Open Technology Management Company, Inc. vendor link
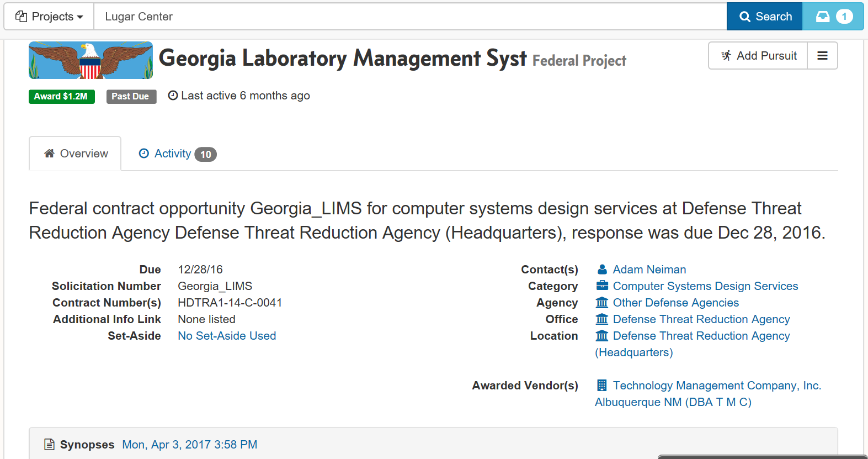The width and height of the screenshot is (868, 459). coord(716,386)
